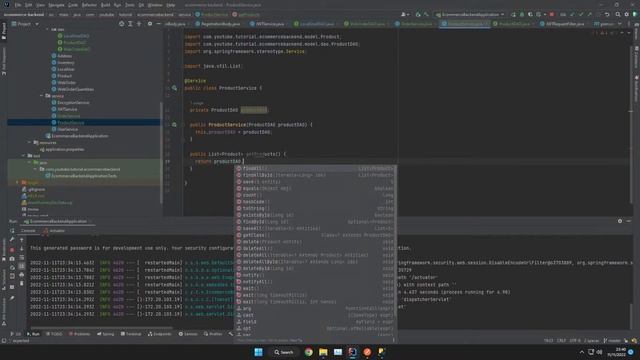Click the select opened file target icon

click(121, 24)
